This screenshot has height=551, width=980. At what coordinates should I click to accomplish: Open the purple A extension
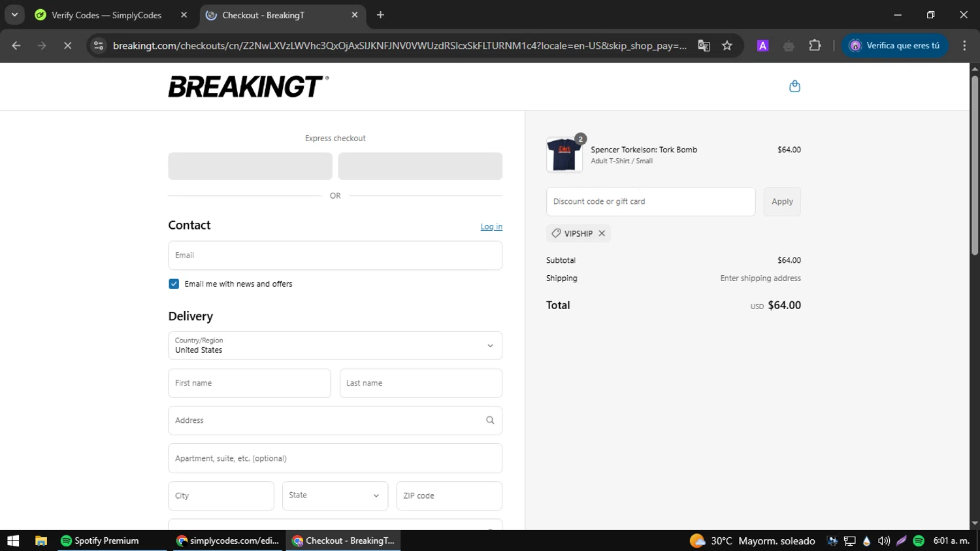pyautogui.click(x=762, y=45)
